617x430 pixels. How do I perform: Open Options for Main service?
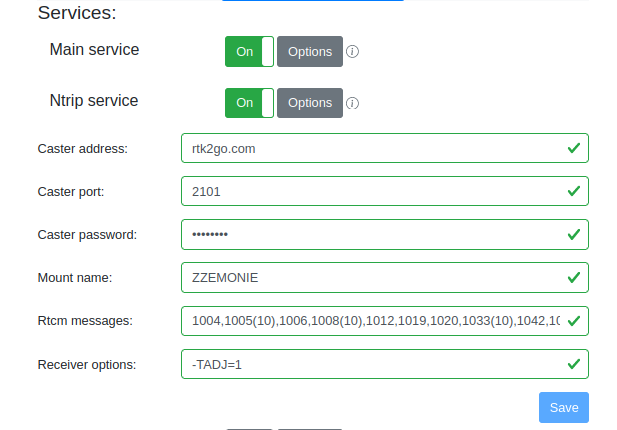pyautogui.click(x=310, y=52)
